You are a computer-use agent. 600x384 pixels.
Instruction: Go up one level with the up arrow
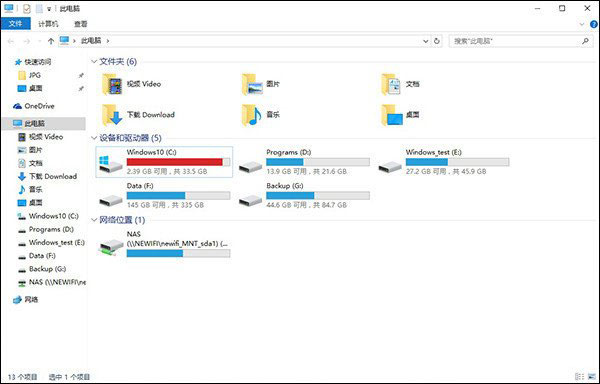(x=51, y=41)
